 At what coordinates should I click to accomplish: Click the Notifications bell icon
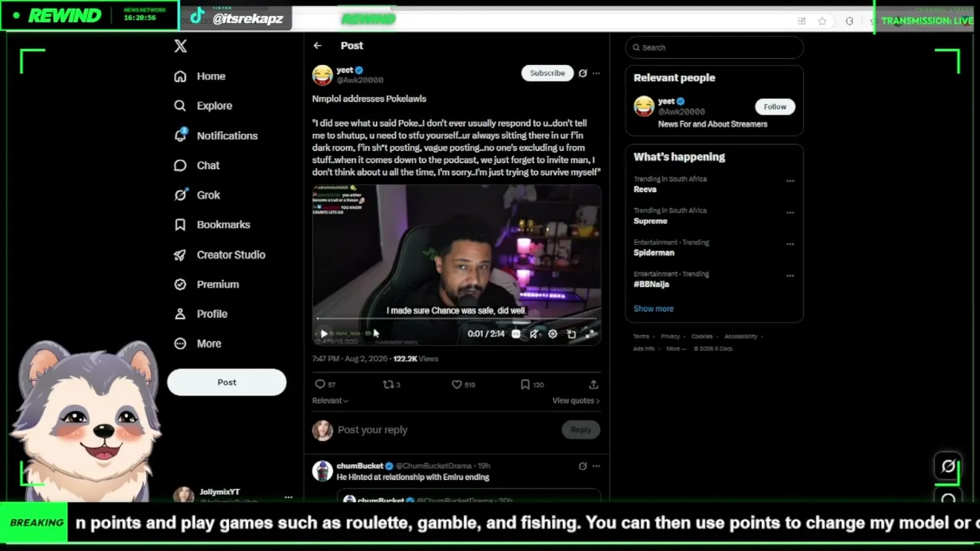[180, 135]
